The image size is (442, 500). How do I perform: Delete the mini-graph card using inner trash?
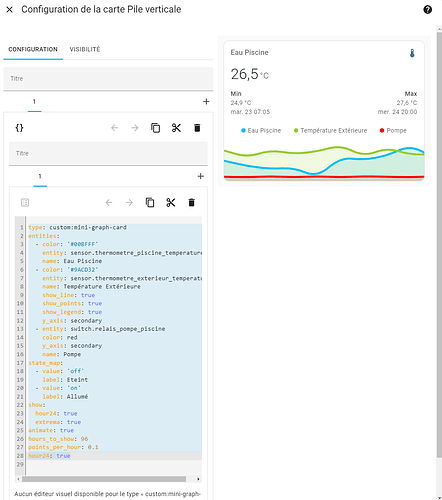[192, 202]
